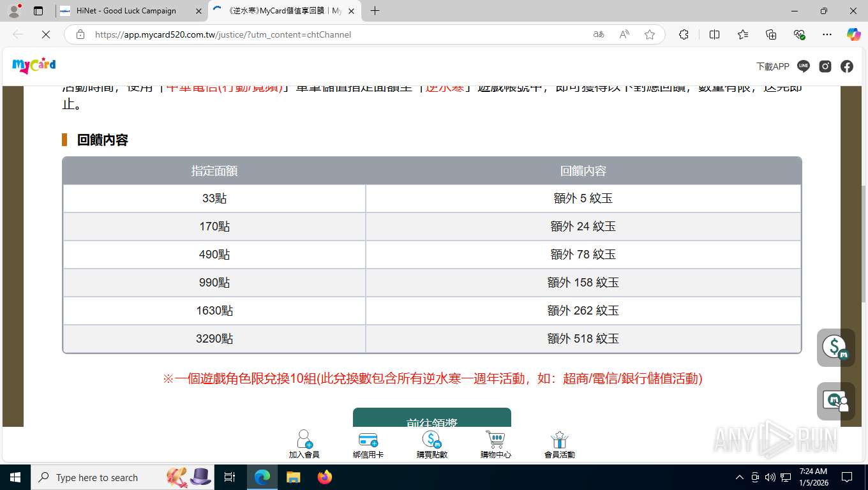
Task: Click the 額外 262 紋玉 cell
Action: tap(583, 311)
